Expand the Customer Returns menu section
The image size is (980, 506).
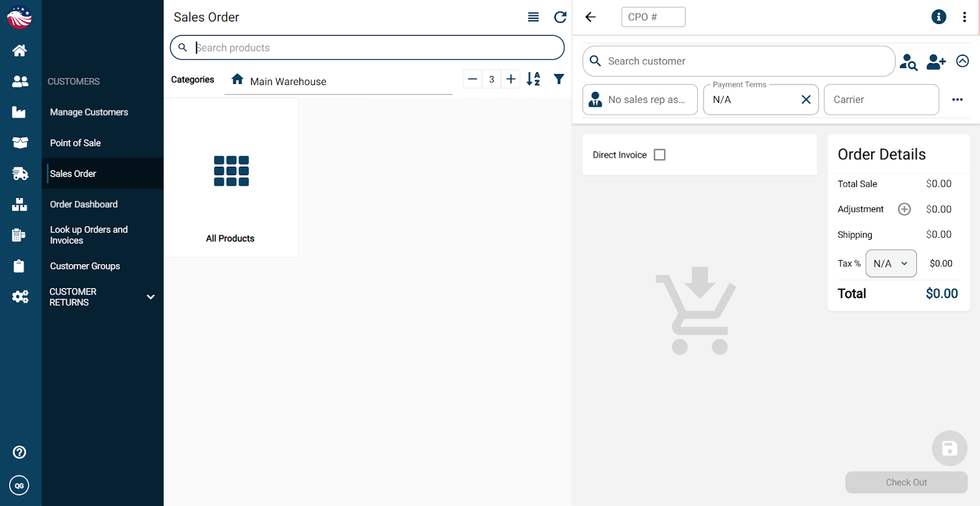point(102,297)
